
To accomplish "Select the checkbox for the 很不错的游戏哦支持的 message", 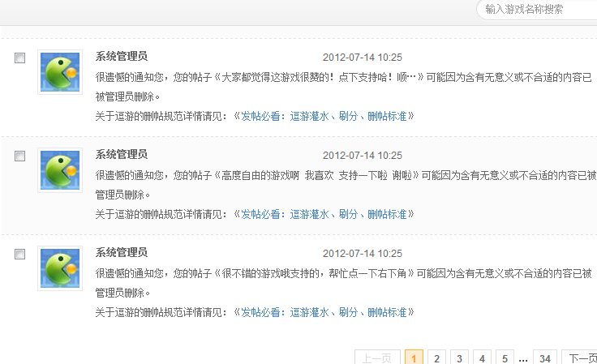I will pyautogui.click(x=19, y=254).
